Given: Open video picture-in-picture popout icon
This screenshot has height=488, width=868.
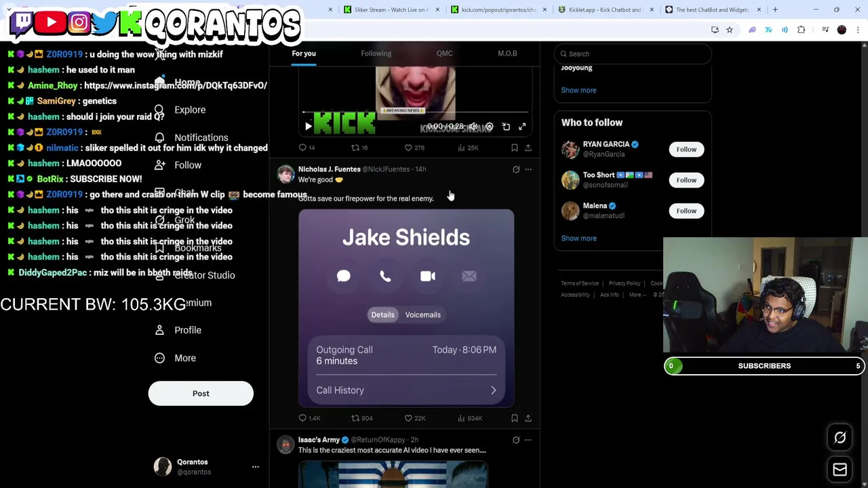Looking at the screenshot, I should [506, 127].
